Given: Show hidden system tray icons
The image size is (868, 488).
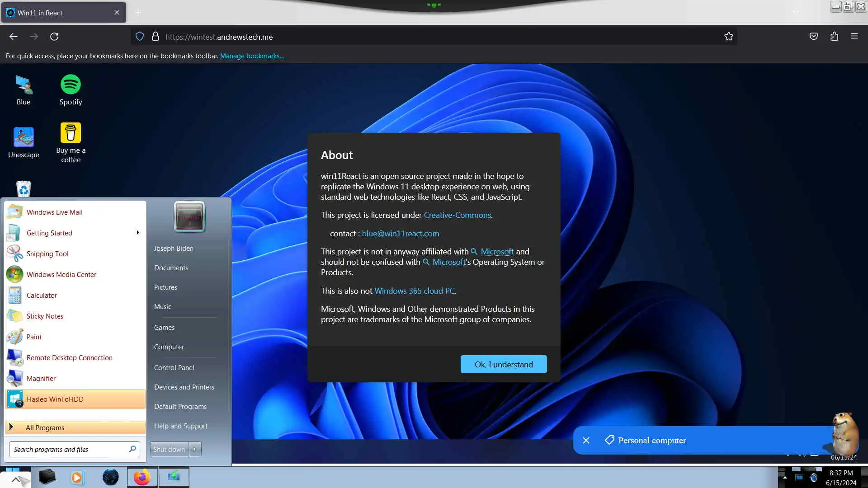Looking at the screenshot, I should [x=785, y=477].
